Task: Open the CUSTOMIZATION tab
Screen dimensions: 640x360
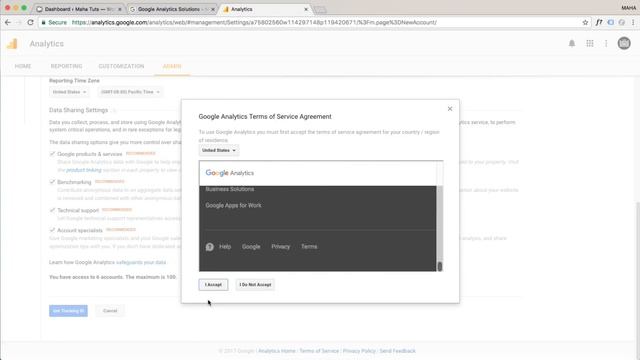Action: (121, 66)
